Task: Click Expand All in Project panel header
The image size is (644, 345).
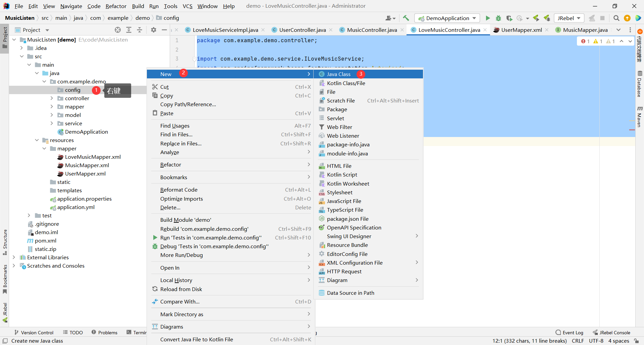Action: pos(129,30)
